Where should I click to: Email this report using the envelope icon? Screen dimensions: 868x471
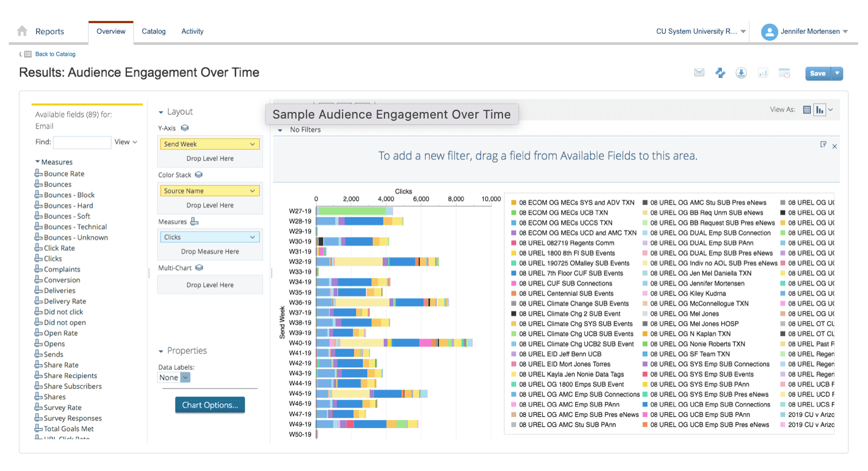(x=699, y=73)
